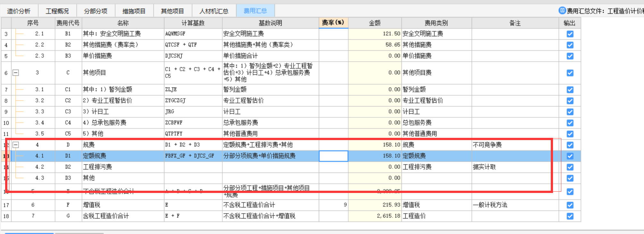Toggle output checkbox for 专业工程暂估价 row
The height and width of the screenshot is (234, 644).
(570, 101)
